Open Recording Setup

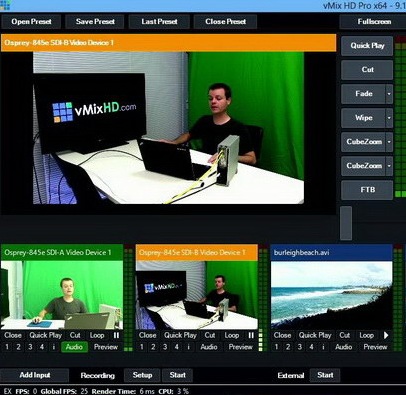142,375
